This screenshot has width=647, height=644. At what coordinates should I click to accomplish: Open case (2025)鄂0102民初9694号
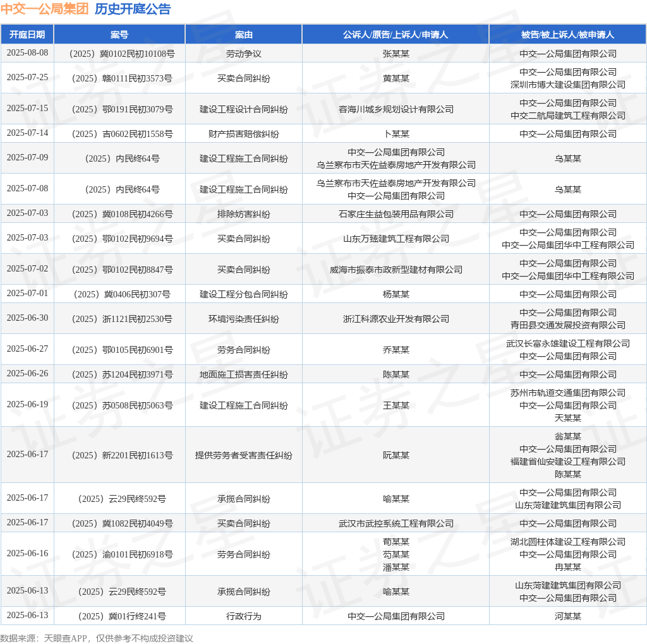point(119,239)
